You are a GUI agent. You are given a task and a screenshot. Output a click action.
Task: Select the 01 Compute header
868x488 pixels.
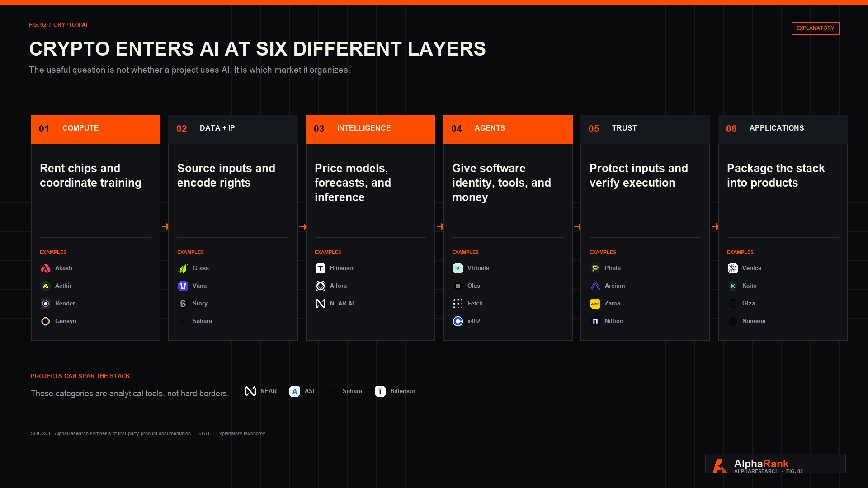point(95,129)
